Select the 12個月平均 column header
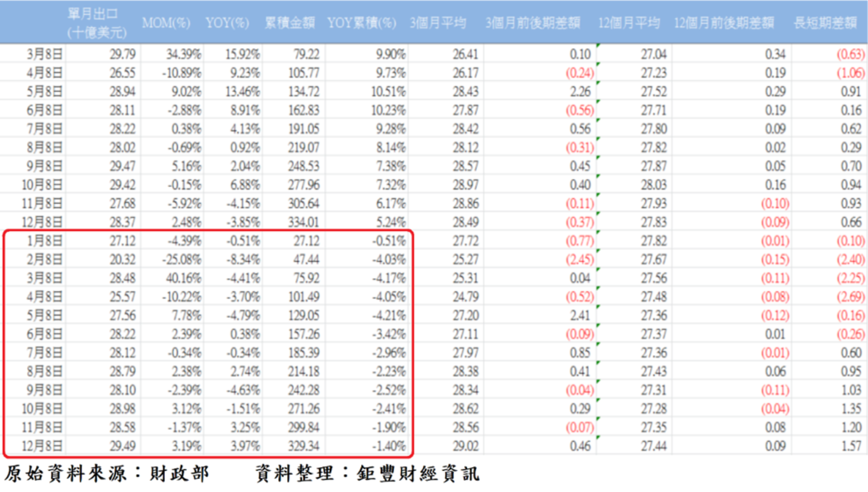 pos(629,23)
